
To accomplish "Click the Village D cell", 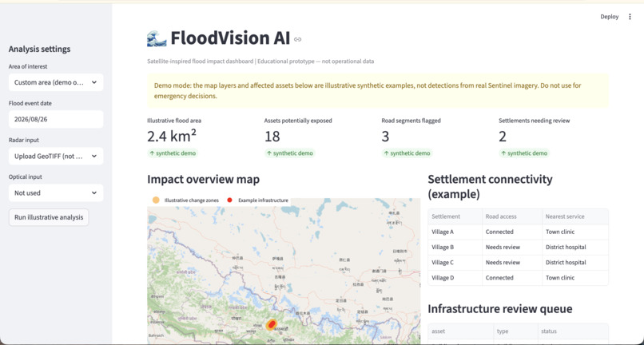I will coord(455,278).
